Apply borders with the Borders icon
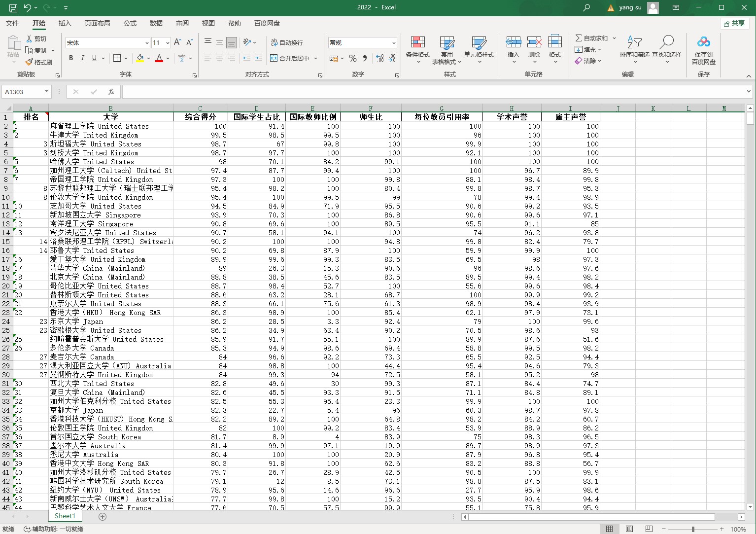Viewport: 756px width, 534px height. [117, 58]
